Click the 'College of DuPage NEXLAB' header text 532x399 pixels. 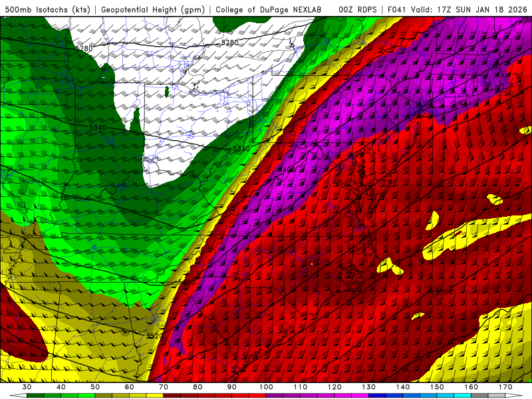tap(268, 9)
